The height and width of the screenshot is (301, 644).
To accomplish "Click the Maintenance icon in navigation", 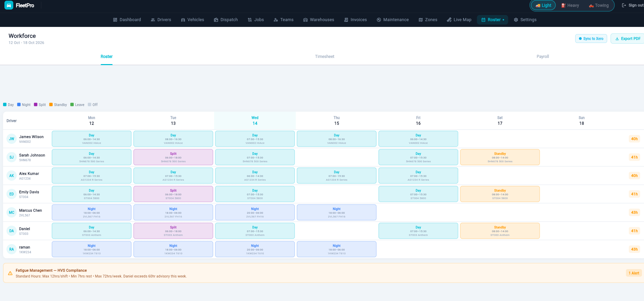I will pos(379,20).
